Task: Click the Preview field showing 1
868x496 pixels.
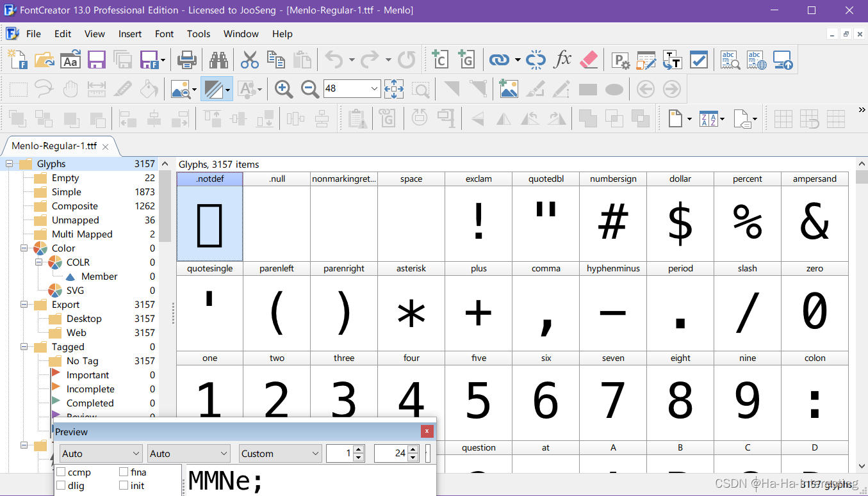Action: [x=340, y=454]
